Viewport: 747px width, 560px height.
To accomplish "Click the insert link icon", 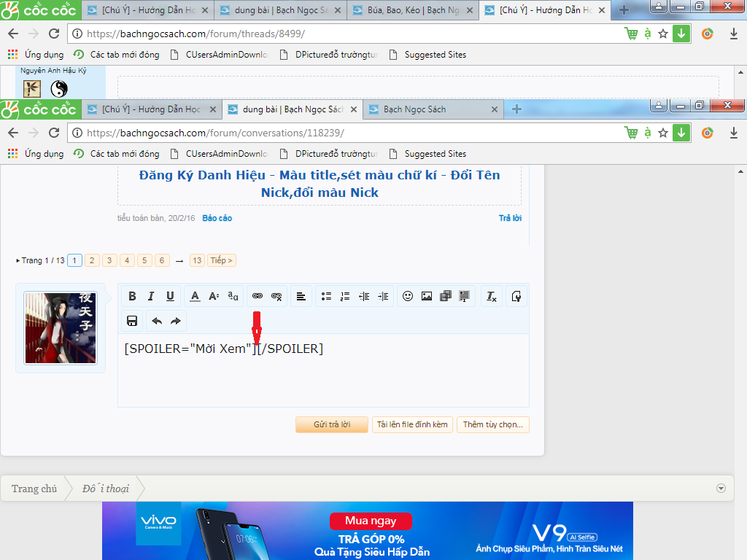I will (258, 296).
